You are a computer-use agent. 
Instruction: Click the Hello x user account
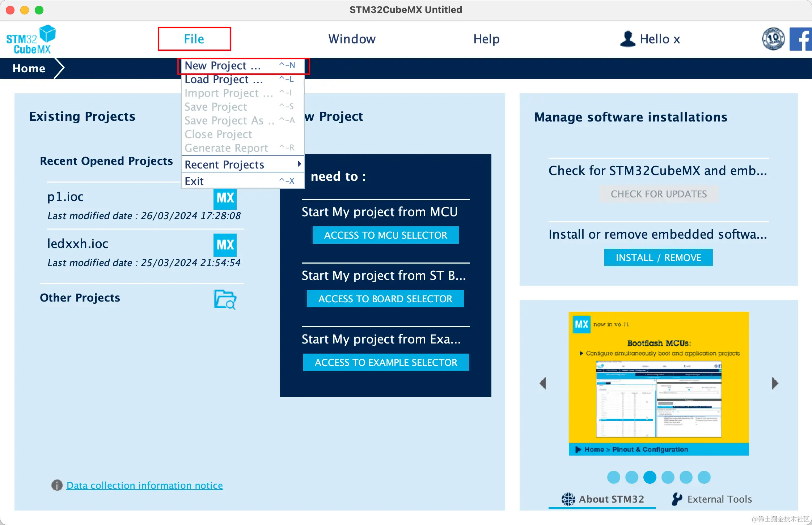pyautogui.click(x=650, y=39)
